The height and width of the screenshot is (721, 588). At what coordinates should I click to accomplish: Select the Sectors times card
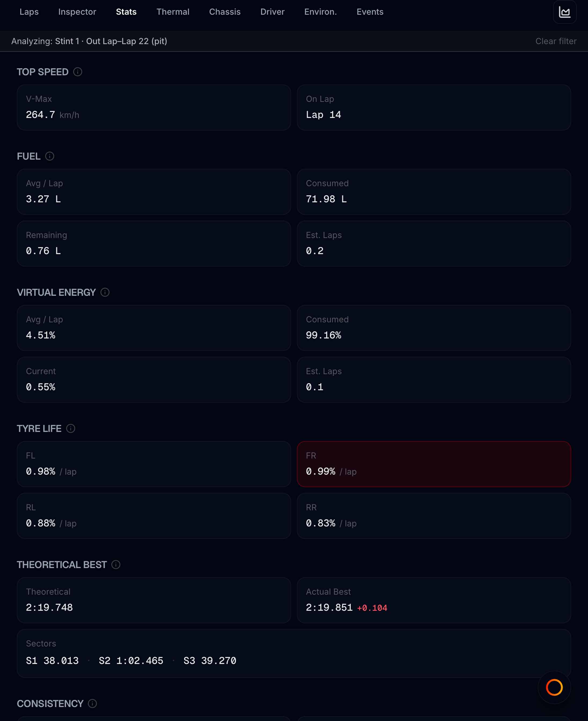click(294, 653)
